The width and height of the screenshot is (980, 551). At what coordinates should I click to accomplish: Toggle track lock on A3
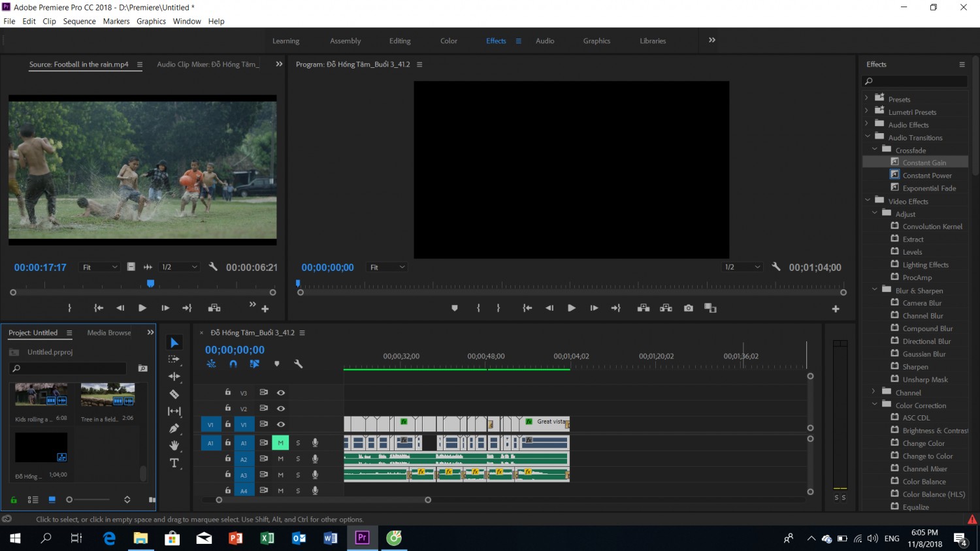(x=228, y=474)
